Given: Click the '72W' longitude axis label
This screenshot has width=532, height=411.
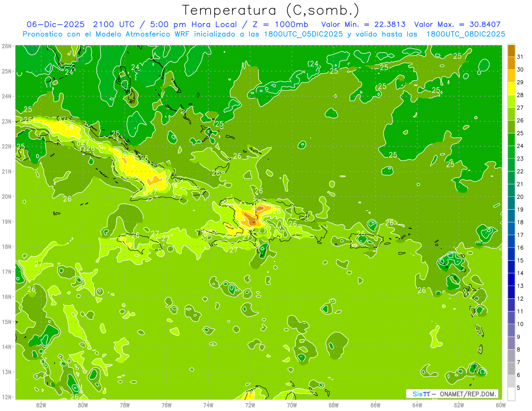Looking at the screenshot, I should 250,405.
